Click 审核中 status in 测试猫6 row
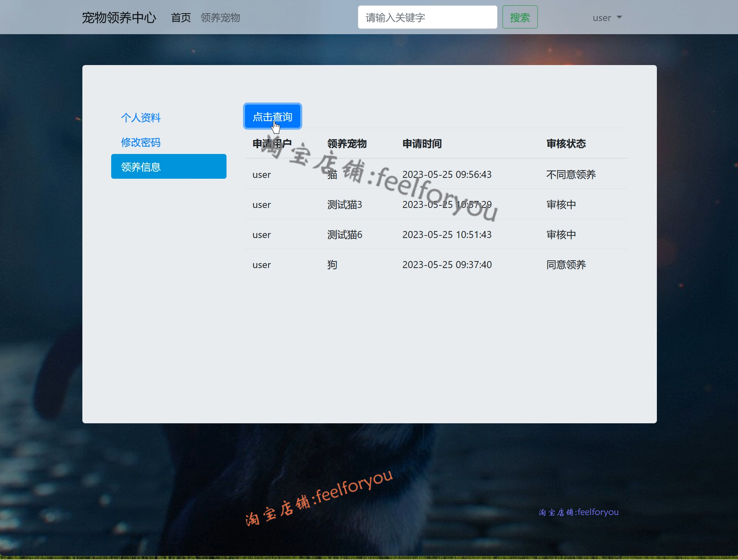This screenshot has width=738, height=560. (x=561, y=235)
